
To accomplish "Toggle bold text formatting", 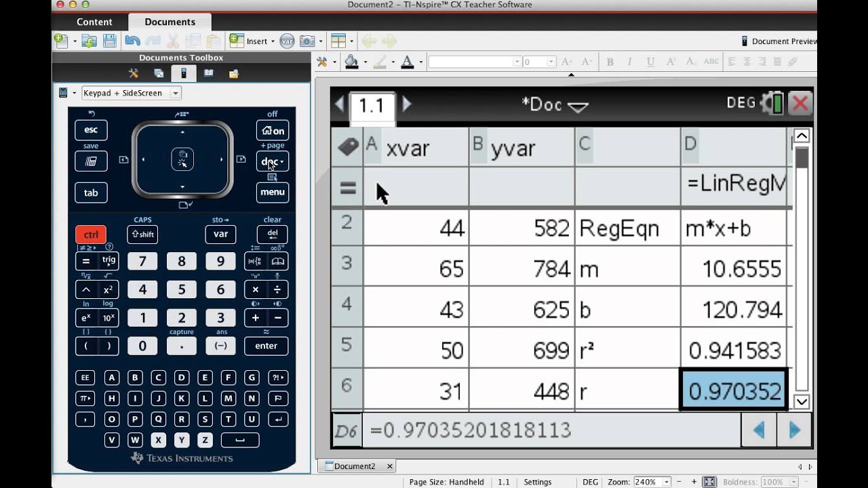I will 610,62.
